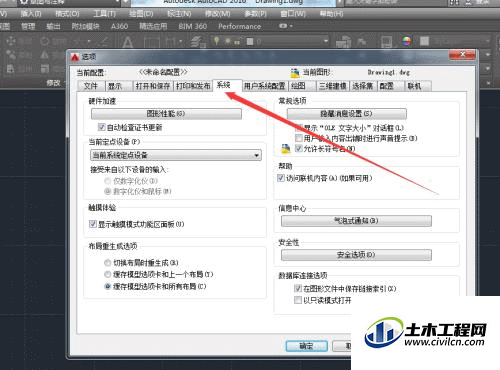Open the 配置 tab

(391, 86)
